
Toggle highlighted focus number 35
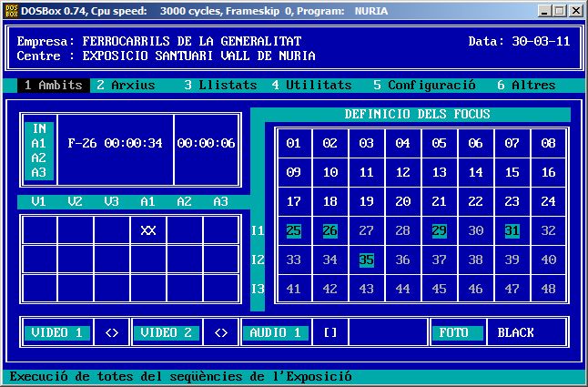[x=366, y=260]
